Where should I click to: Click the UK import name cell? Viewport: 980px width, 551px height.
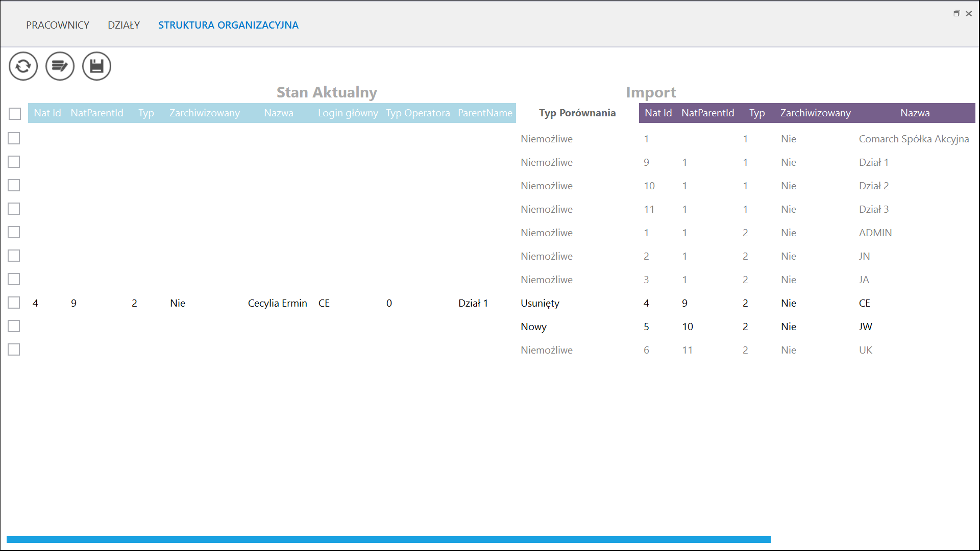(x=866, y=350)
